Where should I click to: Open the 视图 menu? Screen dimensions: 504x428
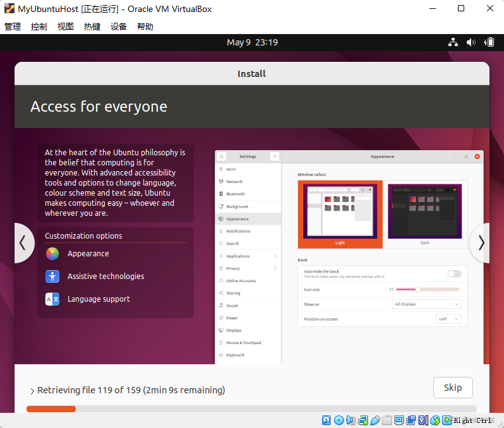[66, 27]
